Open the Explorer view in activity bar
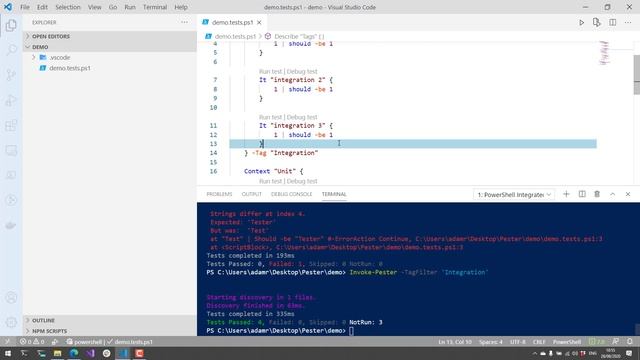 click(11, 25)
